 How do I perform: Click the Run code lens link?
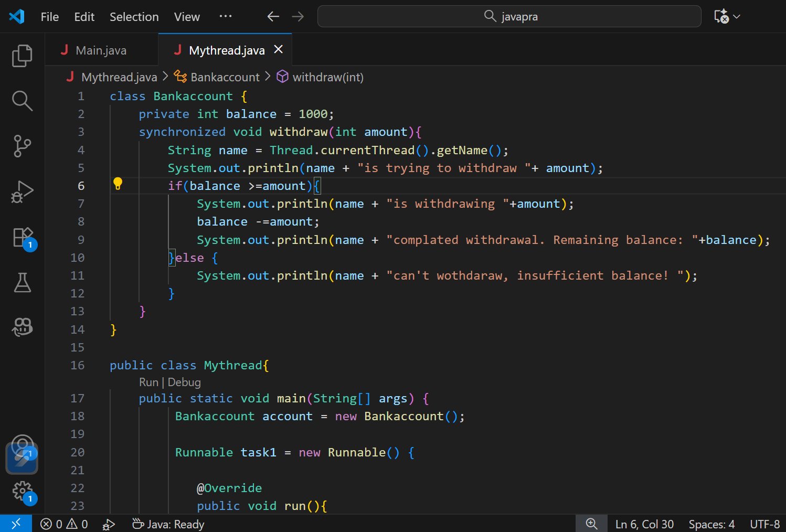click(148, 382)
